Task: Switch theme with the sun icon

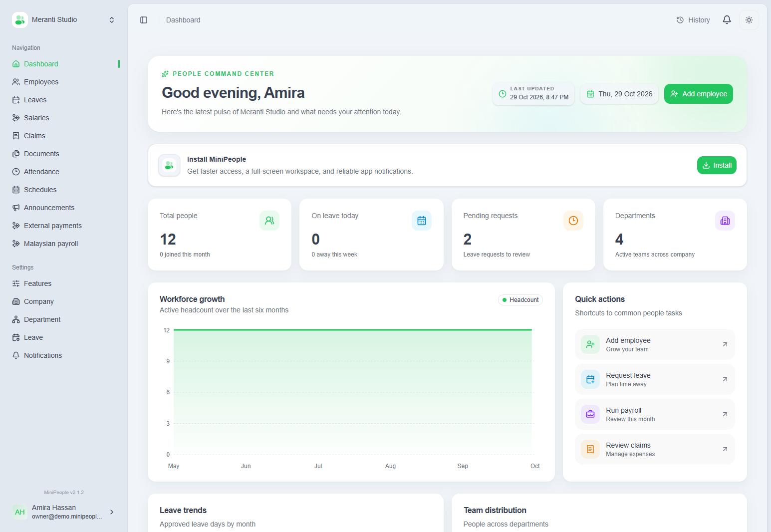Action: 749,20
